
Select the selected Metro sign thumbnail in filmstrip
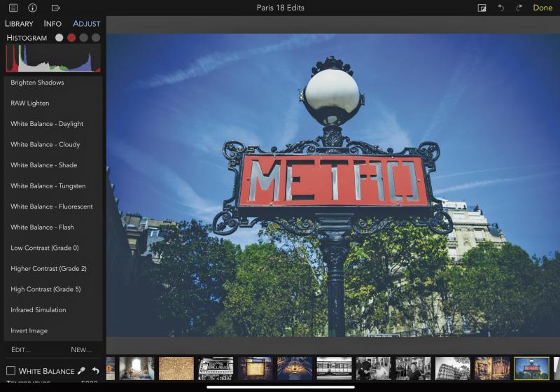[x=532, y=368]
